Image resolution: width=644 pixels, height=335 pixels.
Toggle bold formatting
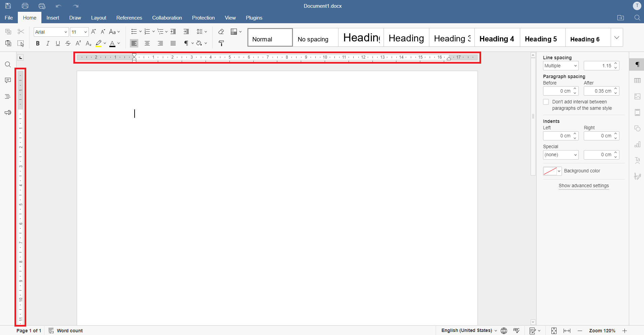coord(37,43)
